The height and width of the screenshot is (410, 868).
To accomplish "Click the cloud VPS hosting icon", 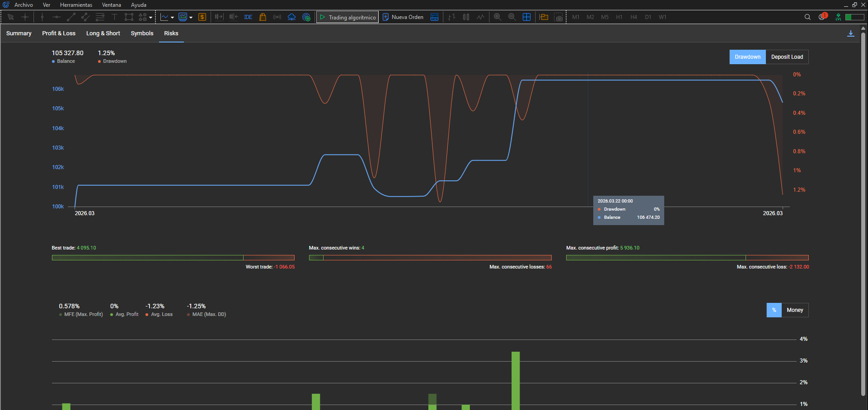I will pos(291,17).
